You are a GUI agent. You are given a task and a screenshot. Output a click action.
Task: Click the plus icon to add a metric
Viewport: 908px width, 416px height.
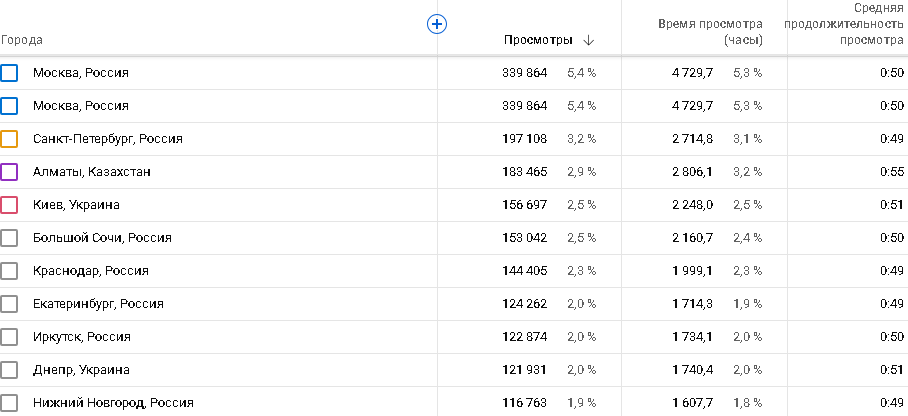point(436,24)
